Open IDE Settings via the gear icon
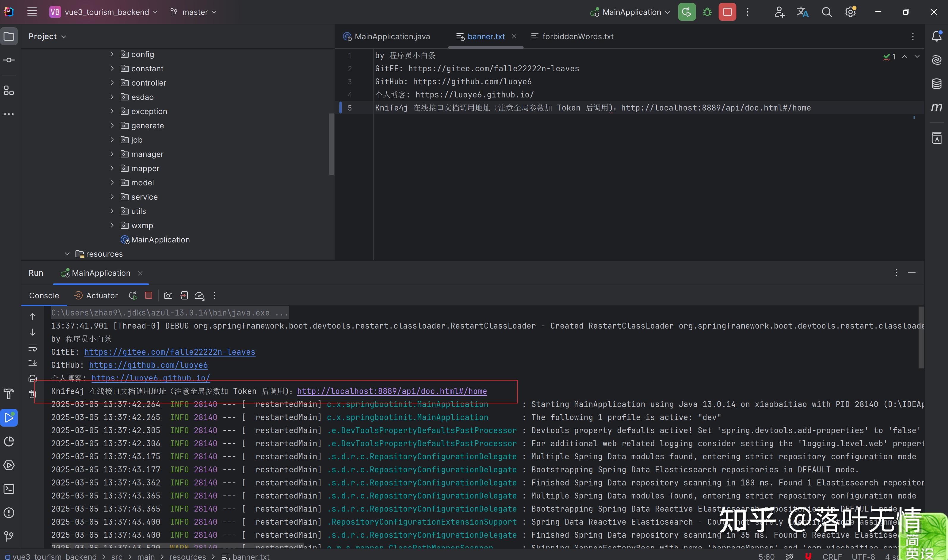Screen dimensions: 948x560 point(850,12)
